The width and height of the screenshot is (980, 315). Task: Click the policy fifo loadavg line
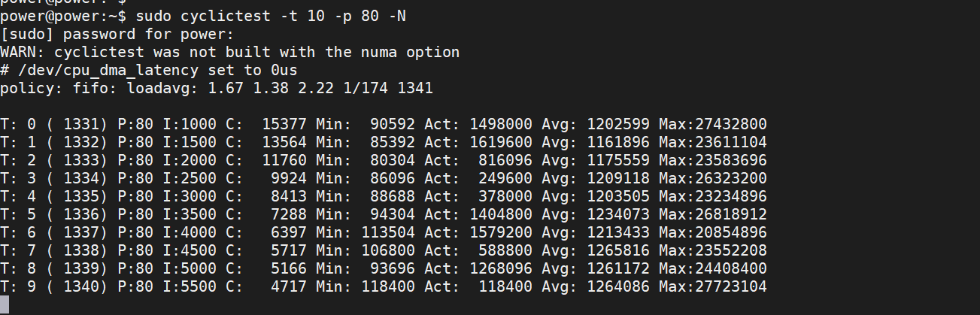(217, 89)
